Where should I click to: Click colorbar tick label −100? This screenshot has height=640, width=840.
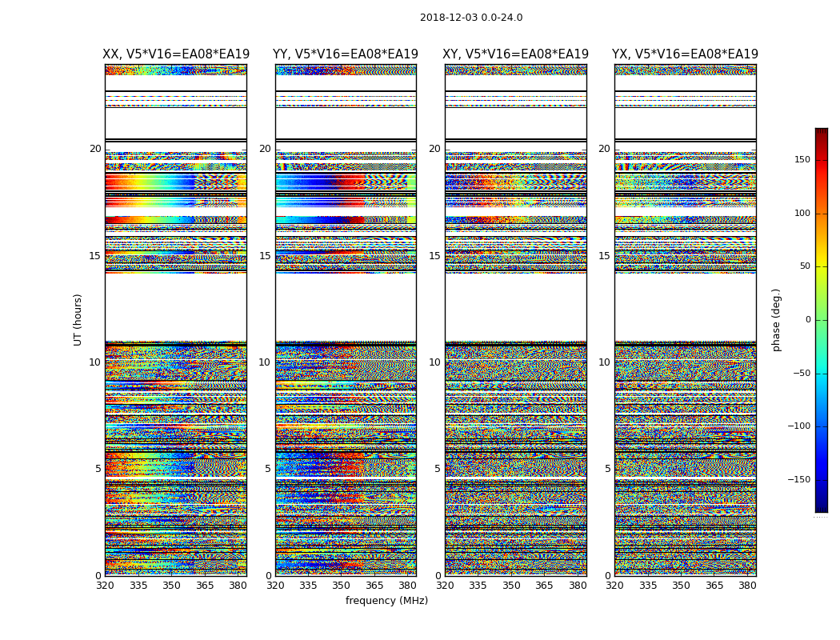click(x=799, y=426)
